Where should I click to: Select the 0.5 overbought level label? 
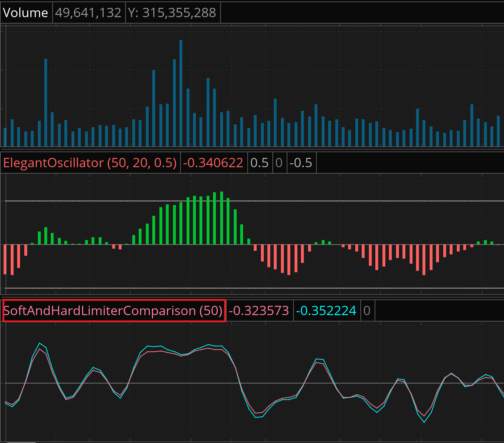[259, 163]
